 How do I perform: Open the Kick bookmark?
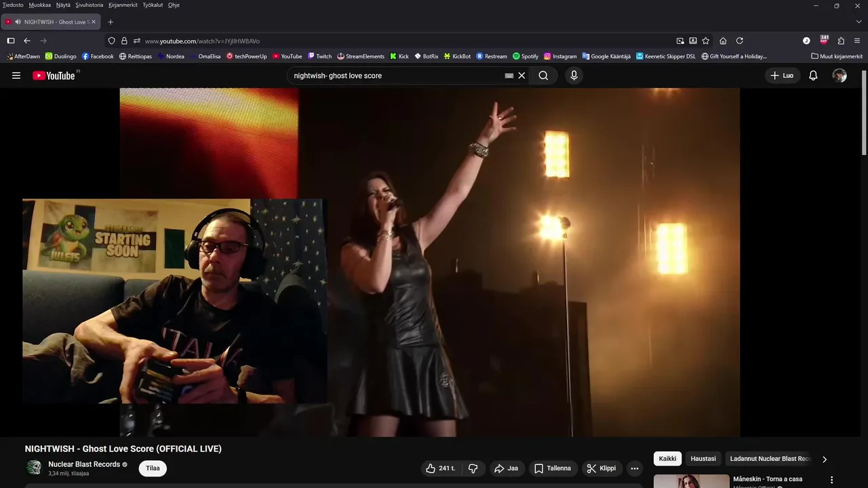coord(399,56)
